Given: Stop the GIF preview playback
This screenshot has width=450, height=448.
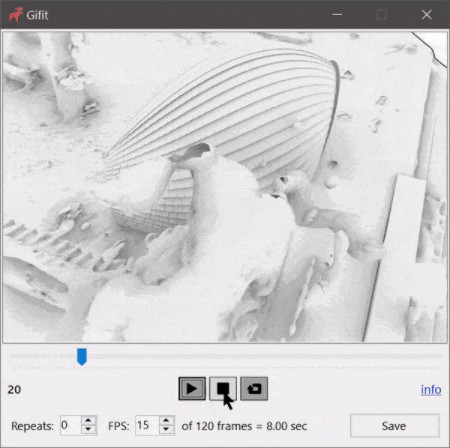Looking at the screenshot, I should (x=223, y=388).
